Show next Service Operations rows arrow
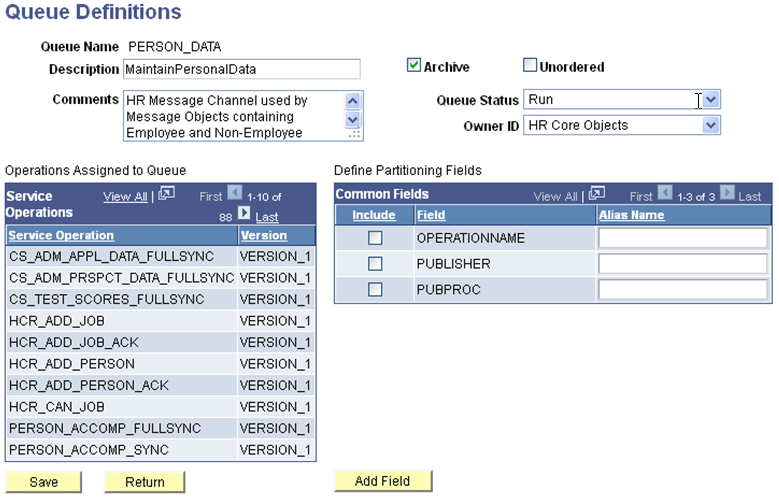This screenshot has height=497, width=779. [244, 213]
